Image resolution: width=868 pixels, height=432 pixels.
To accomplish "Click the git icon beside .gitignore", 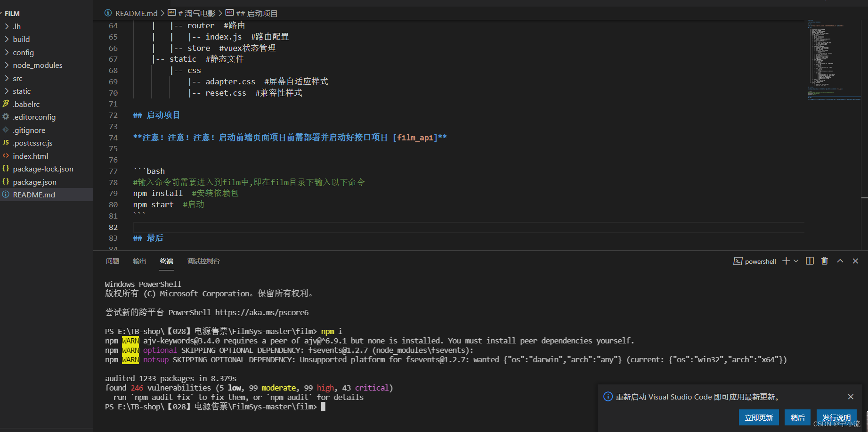I will pos(6,130).
